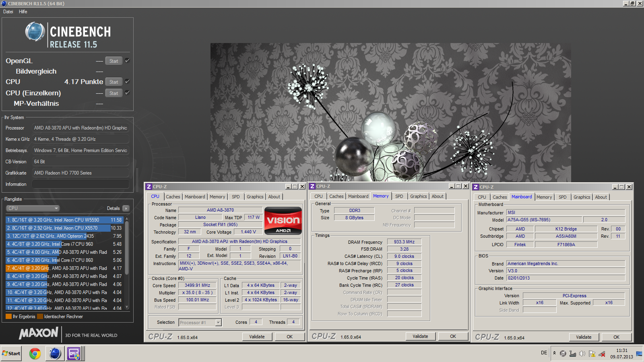This screenshot has width=644, height=362.
Task: Open the About tab in first CPU-Z window
Action: [x=274, y=197]
